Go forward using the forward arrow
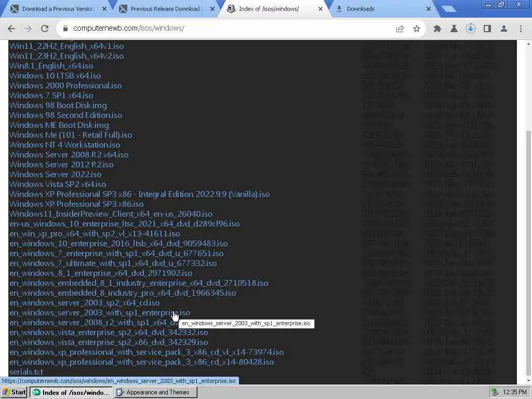532x399 pixels. pyautogui.click(x=28, y=29)
